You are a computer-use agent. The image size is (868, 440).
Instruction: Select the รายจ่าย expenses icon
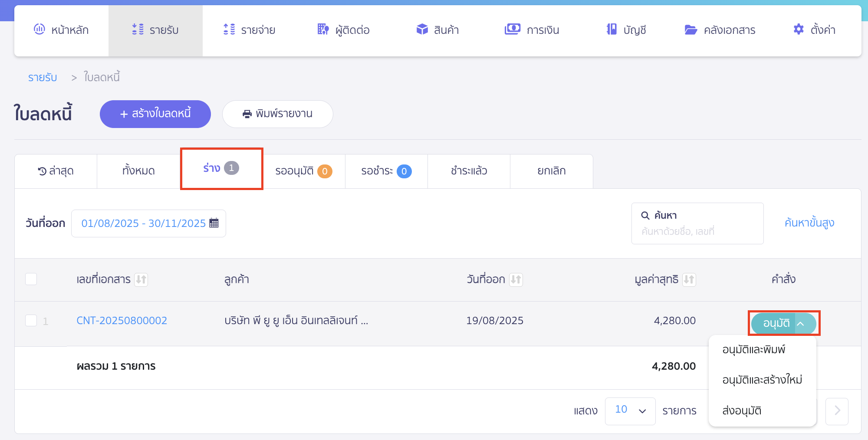click(229, 30)
